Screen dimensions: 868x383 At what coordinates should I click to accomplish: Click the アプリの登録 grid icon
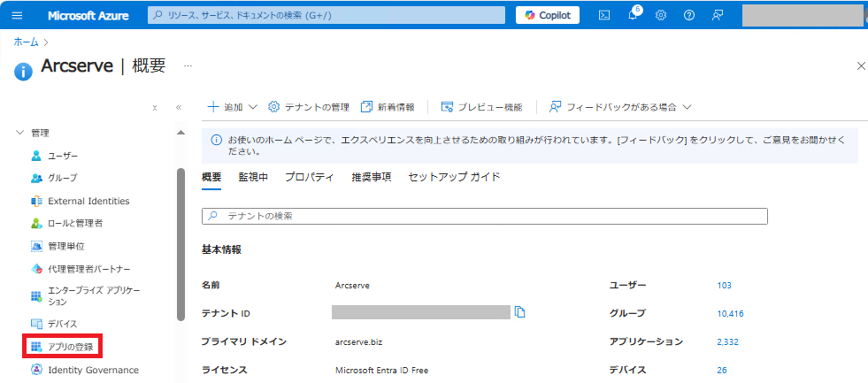point(36,347)
